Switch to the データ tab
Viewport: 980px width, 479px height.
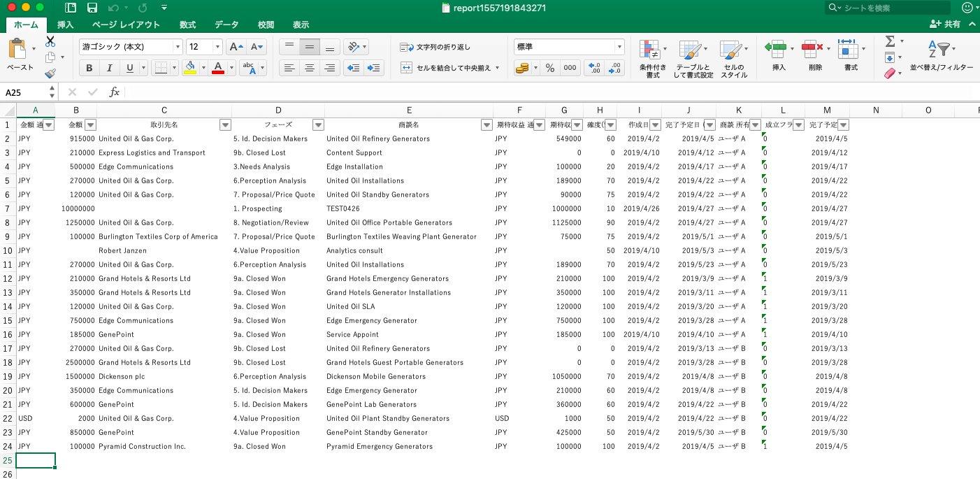[226, 24]
